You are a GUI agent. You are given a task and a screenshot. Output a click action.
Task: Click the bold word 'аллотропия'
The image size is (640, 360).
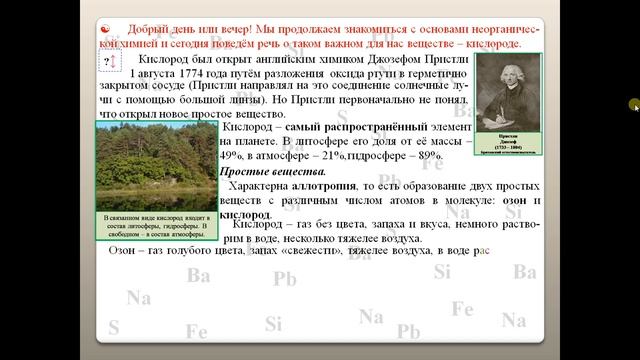pos(324,186)
